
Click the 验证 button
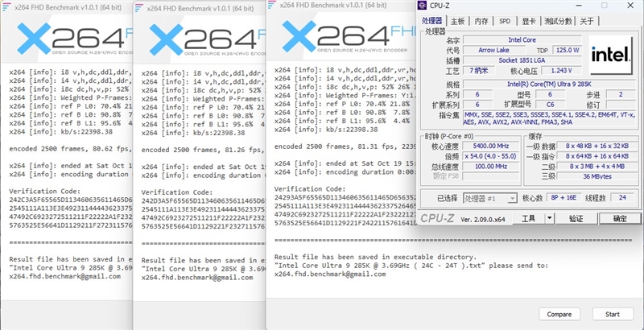(x=576, y=219)
